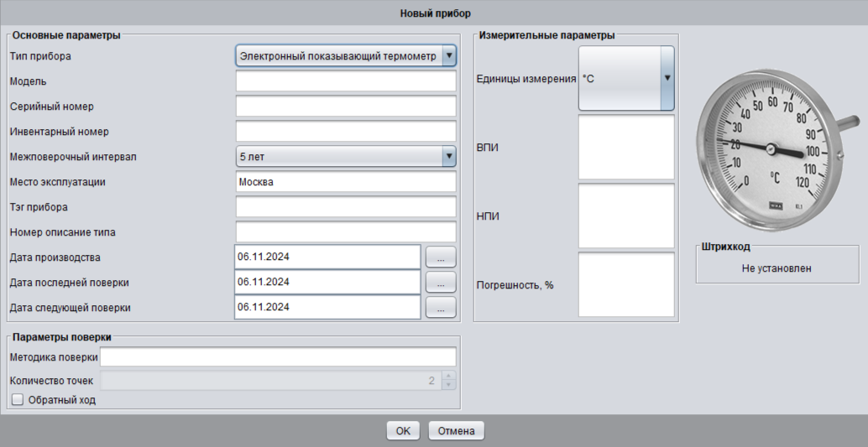The image size is (868, 447).
Task: Focus the Серийный номер field
Action: 345,107
